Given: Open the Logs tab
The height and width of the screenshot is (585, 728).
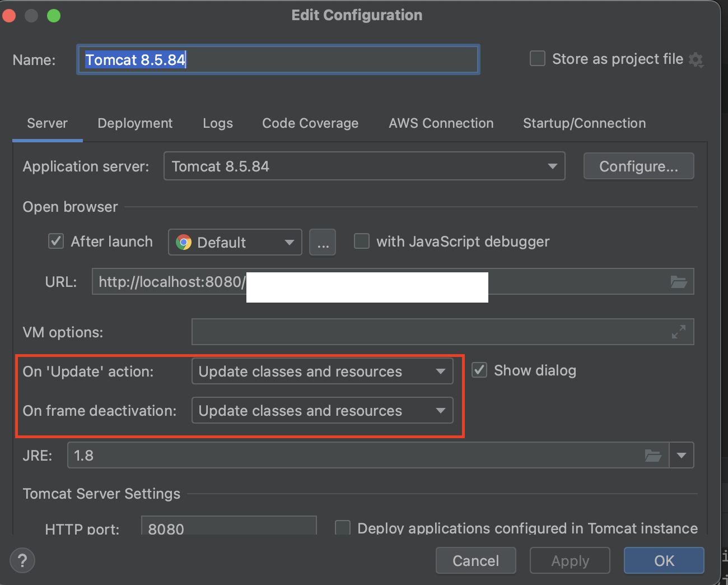Looking at the screenshot, I should pyautogui.click(x=218, y=123).
